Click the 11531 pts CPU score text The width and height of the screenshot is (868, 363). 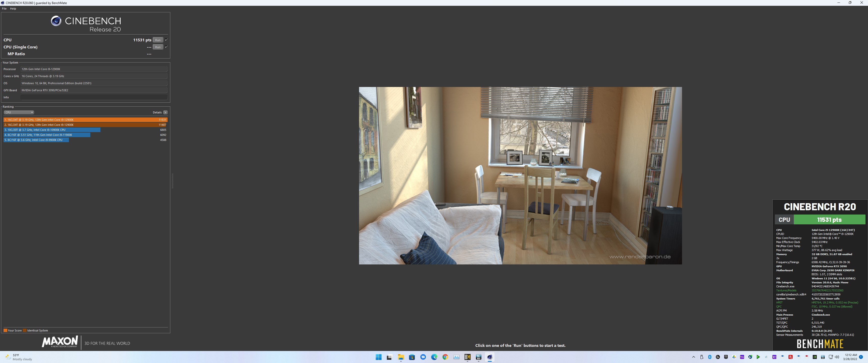coord(142,40)
